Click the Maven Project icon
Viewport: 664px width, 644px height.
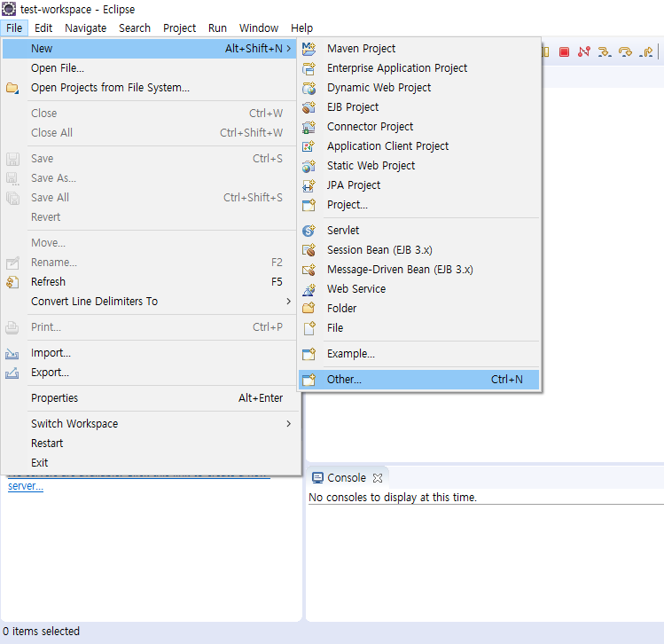(309, 49)
